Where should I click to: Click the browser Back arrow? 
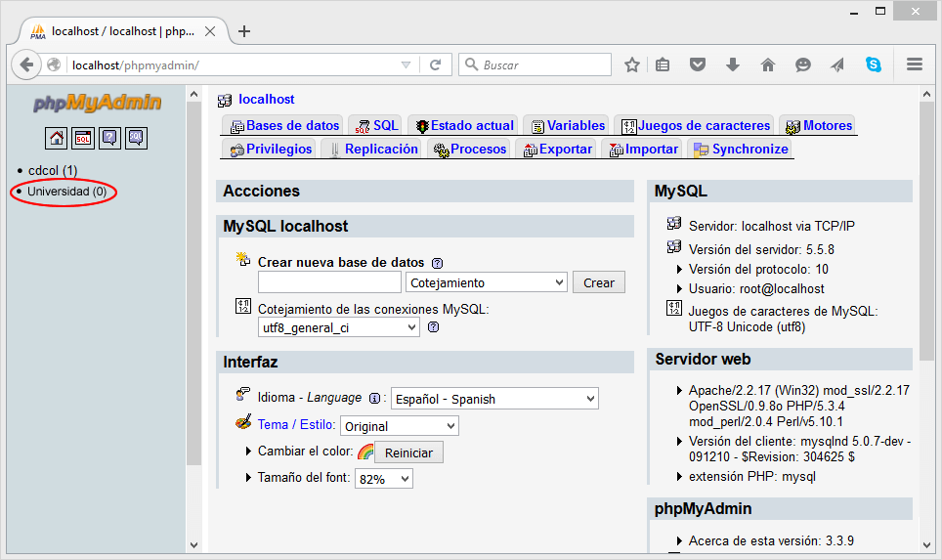pyautogui.click(x=26, y=65)
